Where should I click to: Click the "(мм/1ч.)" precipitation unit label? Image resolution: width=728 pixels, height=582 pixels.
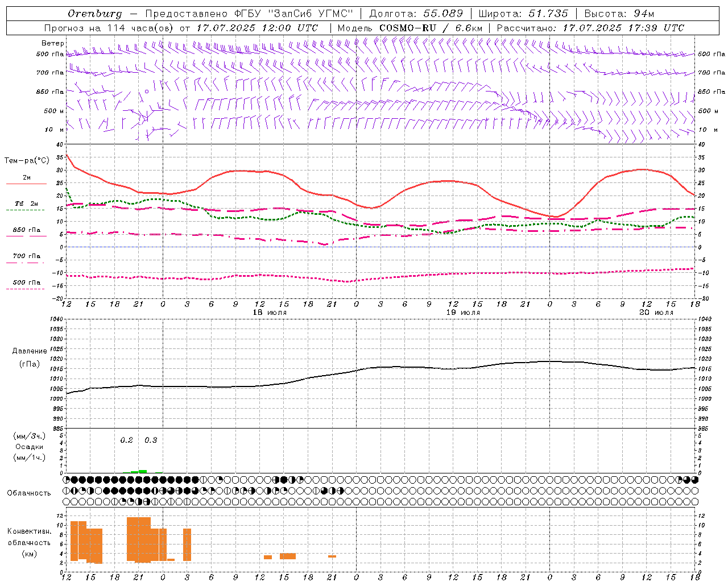30,458
